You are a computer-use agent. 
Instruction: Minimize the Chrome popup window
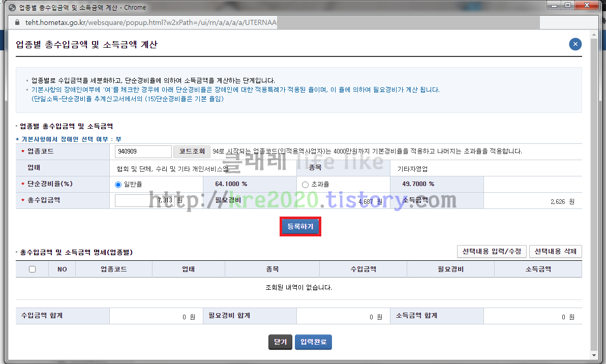point(554,6)
